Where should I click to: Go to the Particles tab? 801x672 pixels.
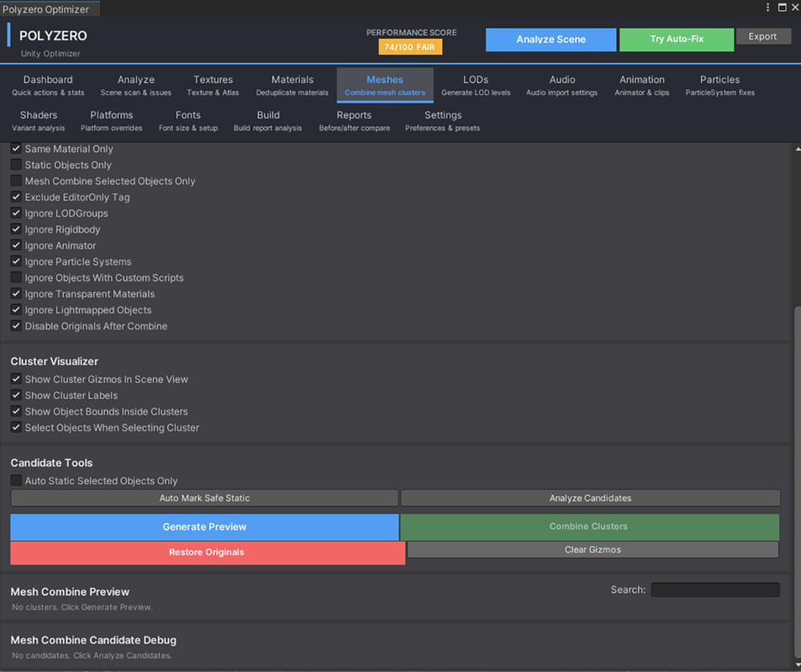point(719,86)
